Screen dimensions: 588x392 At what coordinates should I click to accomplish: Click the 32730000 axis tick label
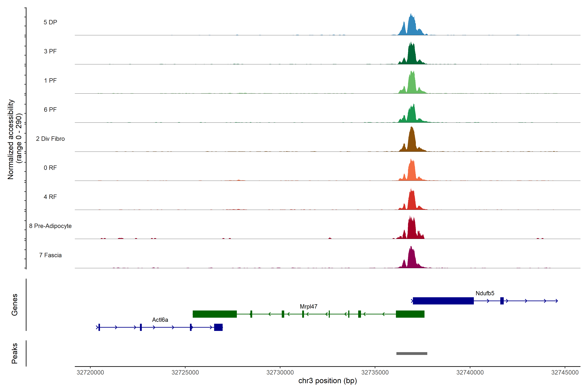pos(280,373)
